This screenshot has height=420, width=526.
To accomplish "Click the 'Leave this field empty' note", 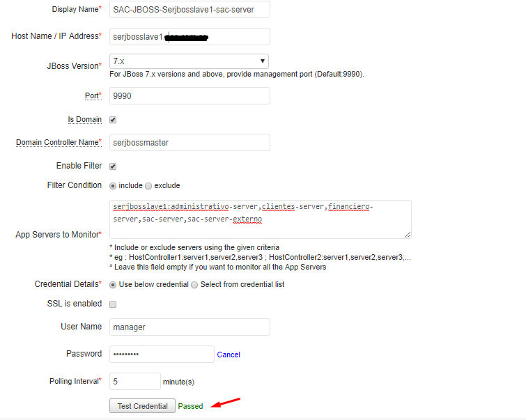I will pos(218,267).
